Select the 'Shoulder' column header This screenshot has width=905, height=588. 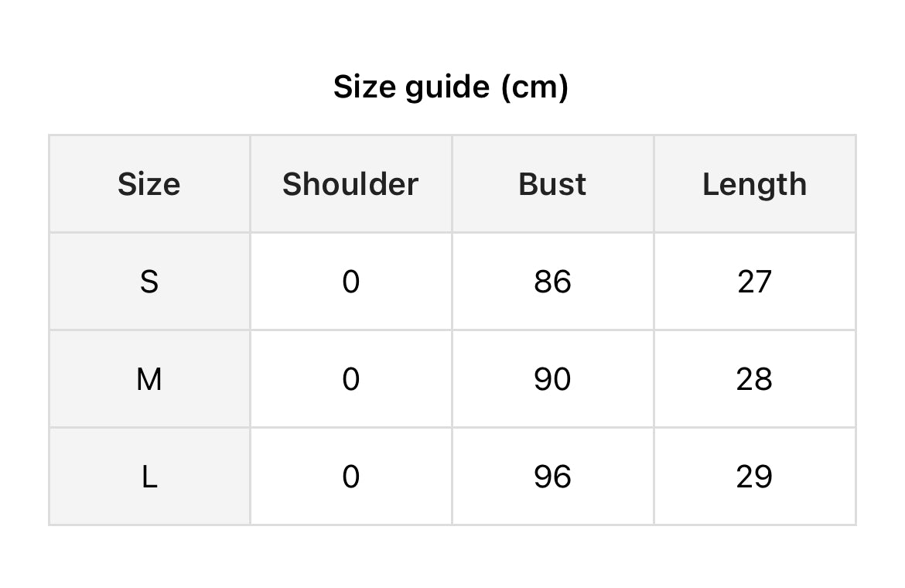point(350,184)
